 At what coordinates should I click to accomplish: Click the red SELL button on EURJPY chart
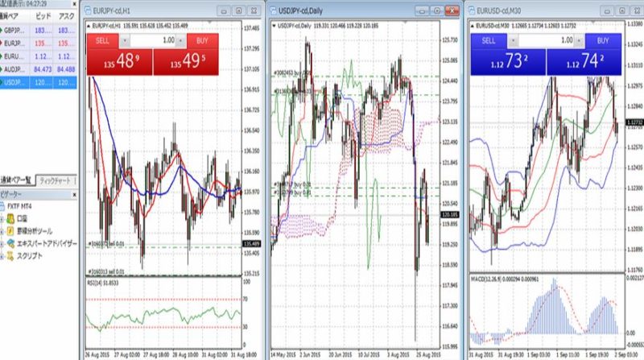click(102, 41)
